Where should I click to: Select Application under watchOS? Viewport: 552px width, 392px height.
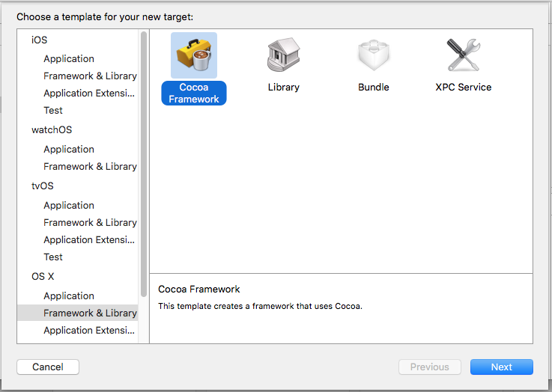point(69,149)
